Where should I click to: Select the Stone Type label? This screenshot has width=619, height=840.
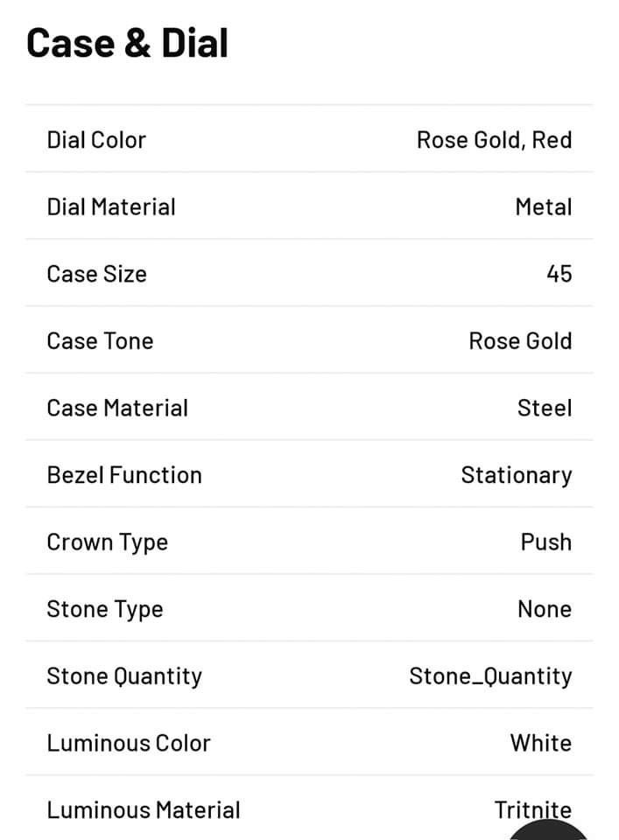tap(105, 609)
